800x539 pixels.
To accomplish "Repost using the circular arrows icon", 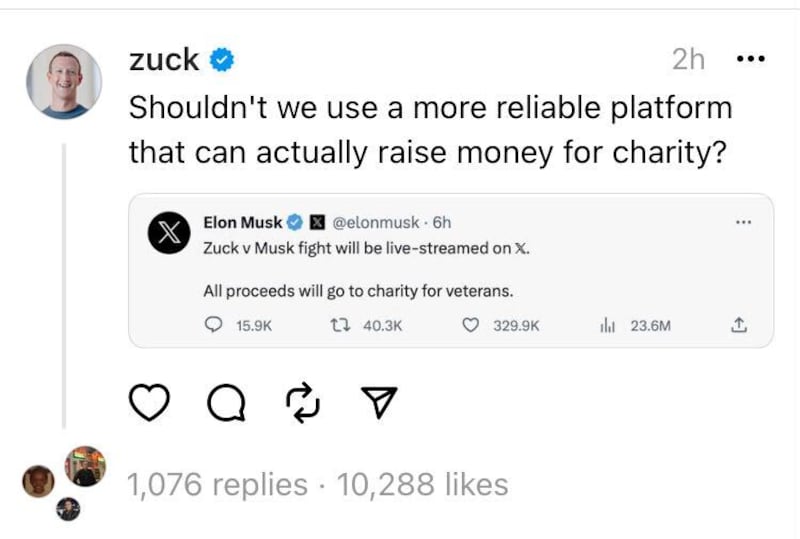I will click(x=300, y=402).
